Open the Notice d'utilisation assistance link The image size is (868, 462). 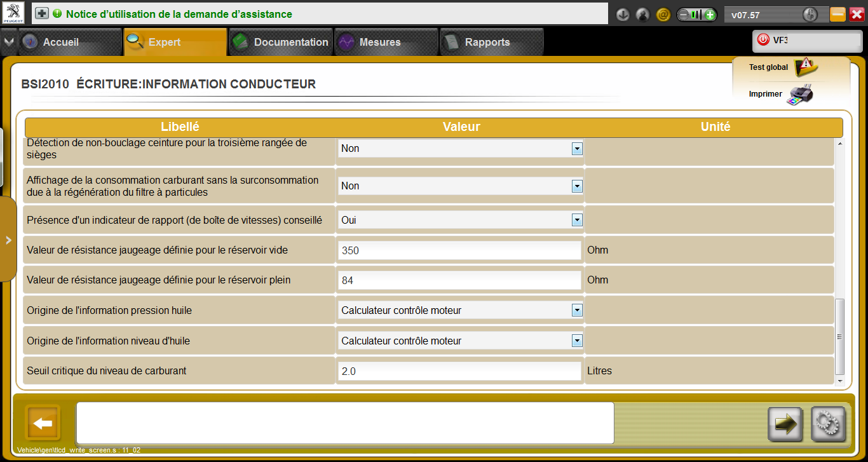(179, 14)
